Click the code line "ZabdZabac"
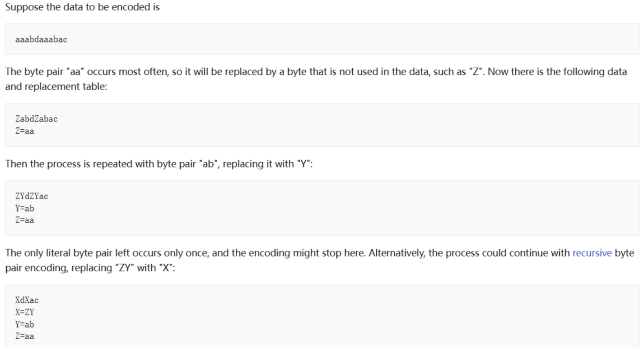 pos(36,119)
